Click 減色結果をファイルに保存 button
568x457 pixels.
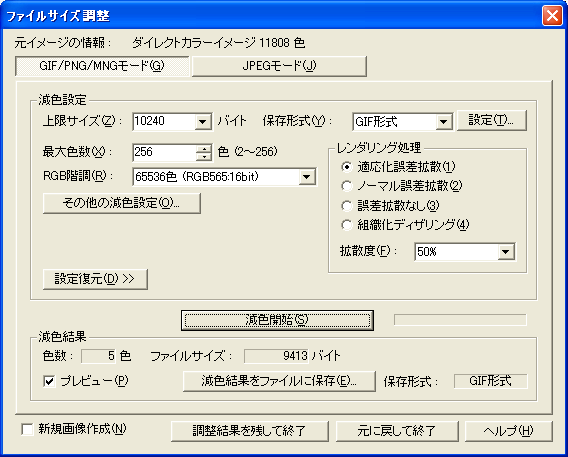click(x=279, y=381)
